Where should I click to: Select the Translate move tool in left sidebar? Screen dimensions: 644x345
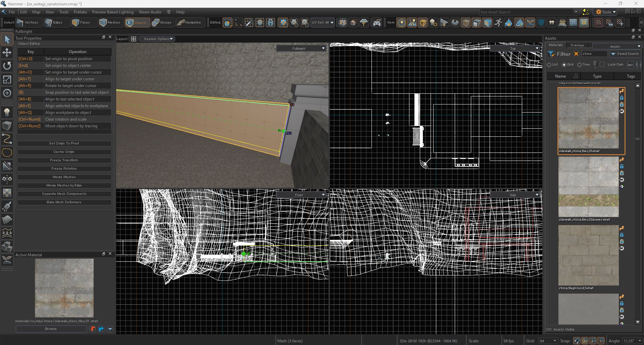pos(7,53)
